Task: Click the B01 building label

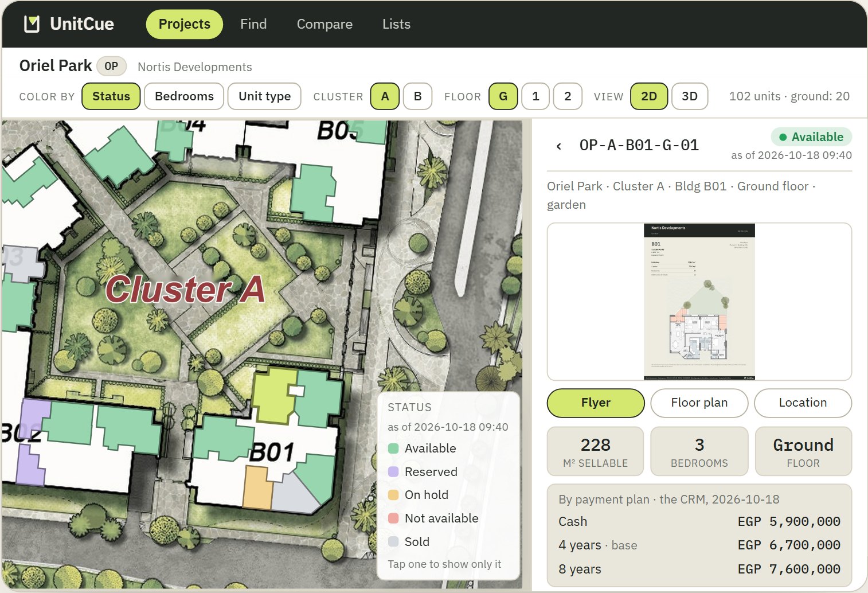Action: click(x=272, y=453)
